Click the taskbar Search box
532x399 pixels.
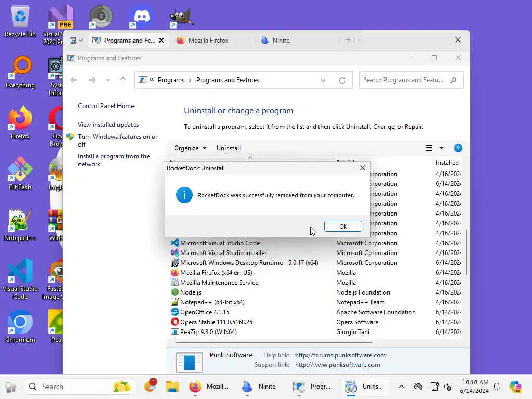pyautogui.click(x=80, y=387)
